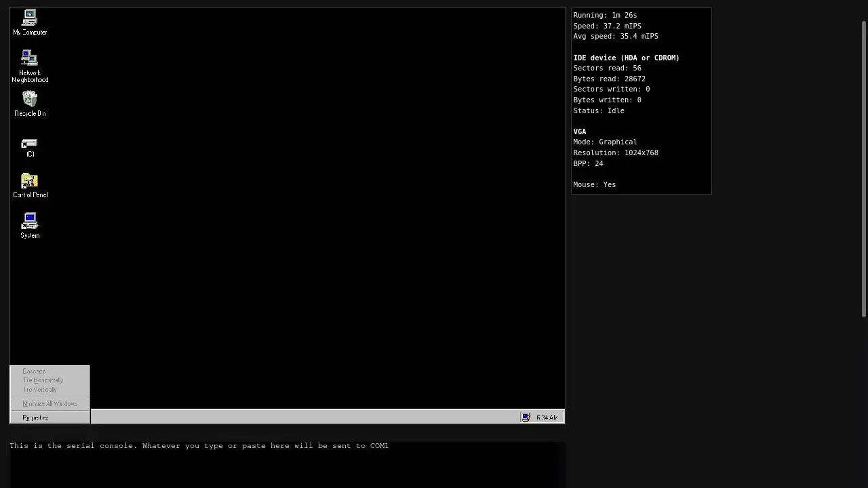Click the 'Resolution: 1024x768' line
Viewport: 868px width, 488px height.
[x=616, y=152]
